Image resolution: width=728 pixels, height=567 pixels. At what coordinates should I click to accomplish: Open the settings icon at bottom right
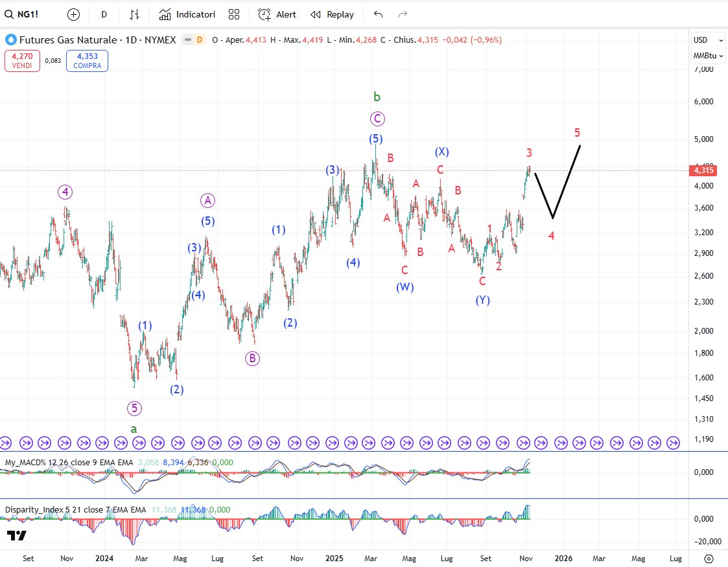pyautogui.click(x=709, y=558)
